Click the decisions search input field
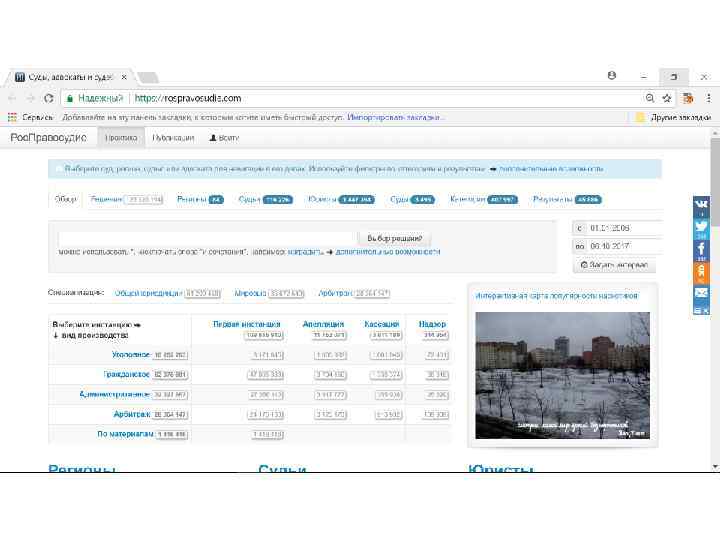Image resolution: width=720 pixels, height=540 pixels. pyautogui.click(x=207, y=238)
